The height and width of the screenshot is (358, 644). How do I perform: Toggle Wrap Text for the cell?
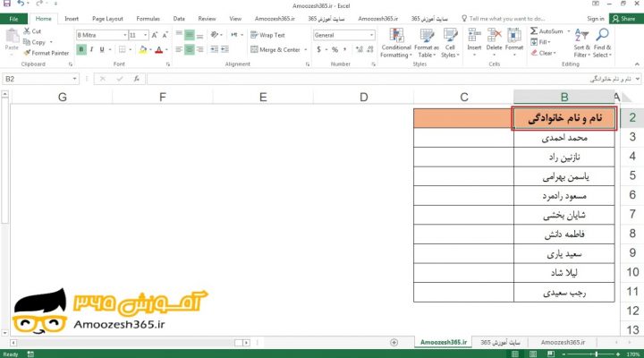[267, 35]
